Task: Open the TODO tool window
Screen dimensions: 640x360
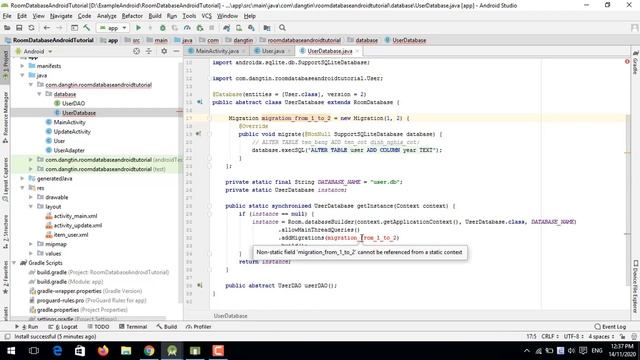Action: [x=98, y=327]
